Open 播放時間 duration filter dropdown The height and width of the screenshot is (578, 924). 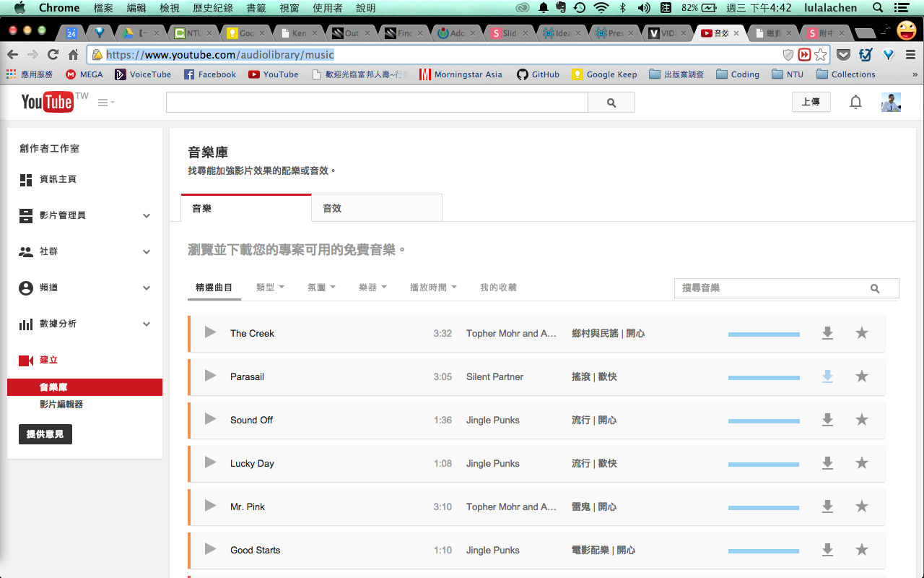[433, 288]
